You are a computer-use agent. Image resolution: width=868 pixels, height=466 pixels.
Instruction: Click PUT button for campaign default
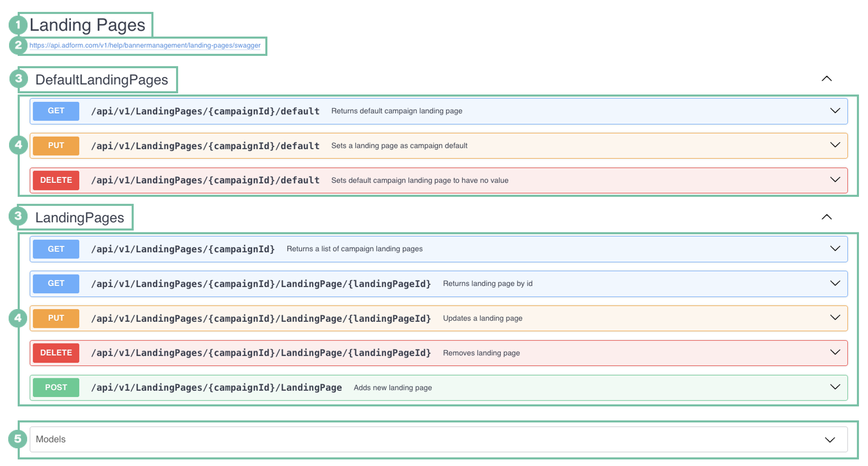click(56, 145)
